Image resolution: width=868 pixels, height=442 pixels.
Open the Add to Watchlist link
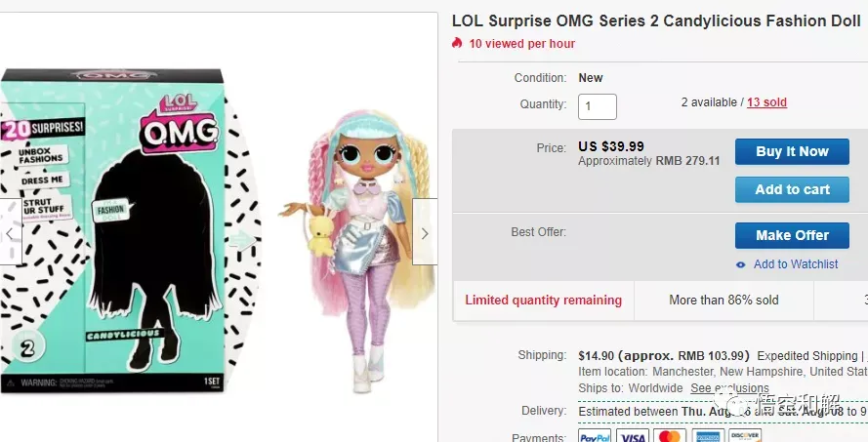pos(796,264)
